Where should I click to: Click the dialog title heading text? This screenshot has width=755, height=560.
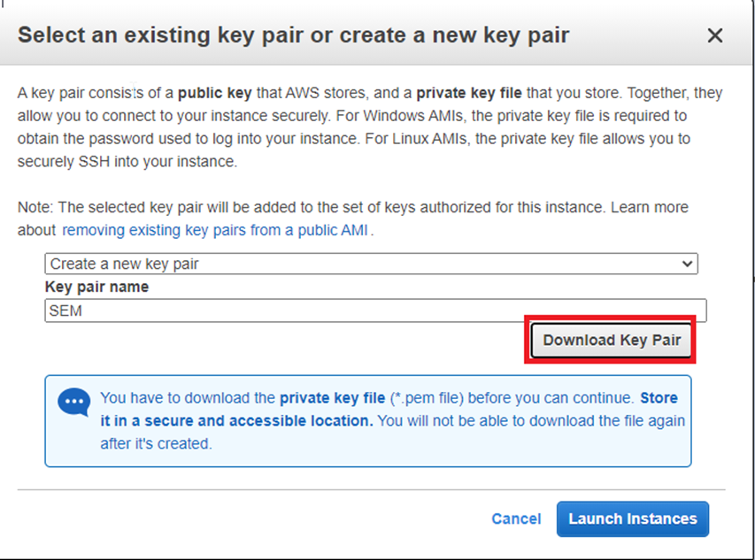[x=293, y=35]
